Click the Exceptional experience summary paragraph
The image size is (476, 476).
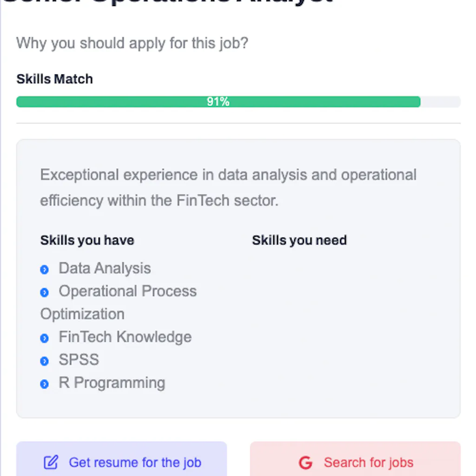pyautogui.click(x=228, y=188)
